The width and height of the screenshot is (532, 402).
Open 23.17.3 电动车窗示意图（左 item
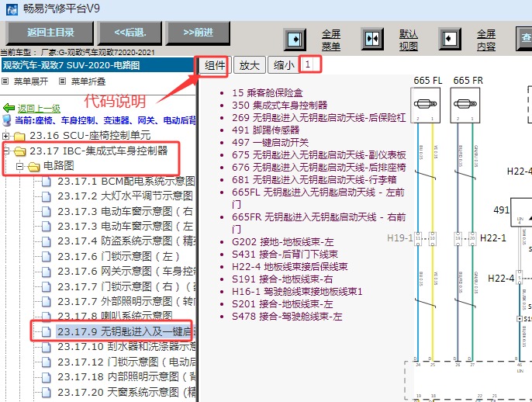(125, 227)
